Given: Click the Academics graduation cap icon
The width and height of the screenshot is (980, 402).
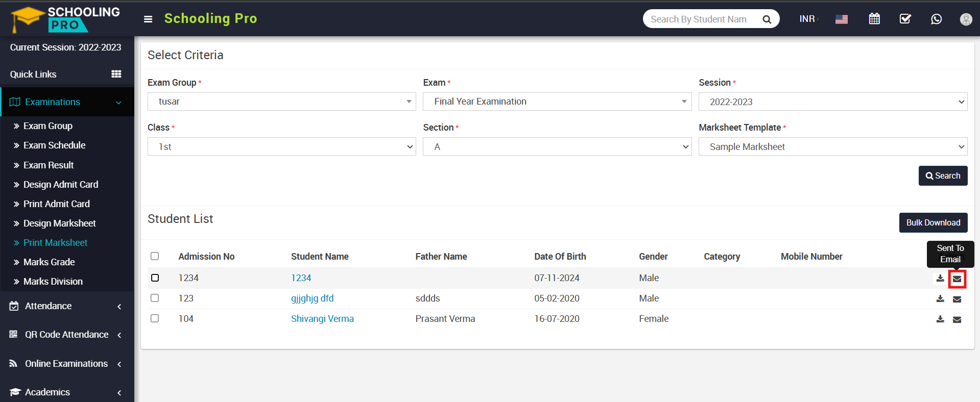Looking at the screenshot, I should click(15, 392).
